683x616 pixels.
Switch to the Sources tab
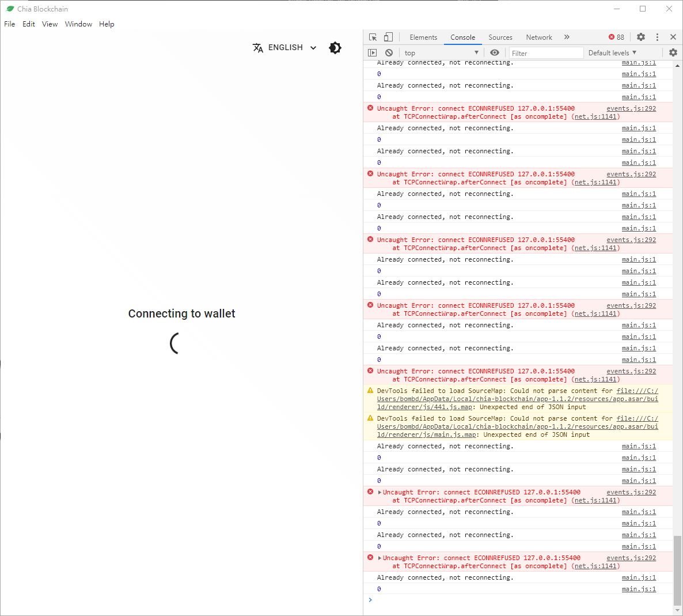[500, 37]
